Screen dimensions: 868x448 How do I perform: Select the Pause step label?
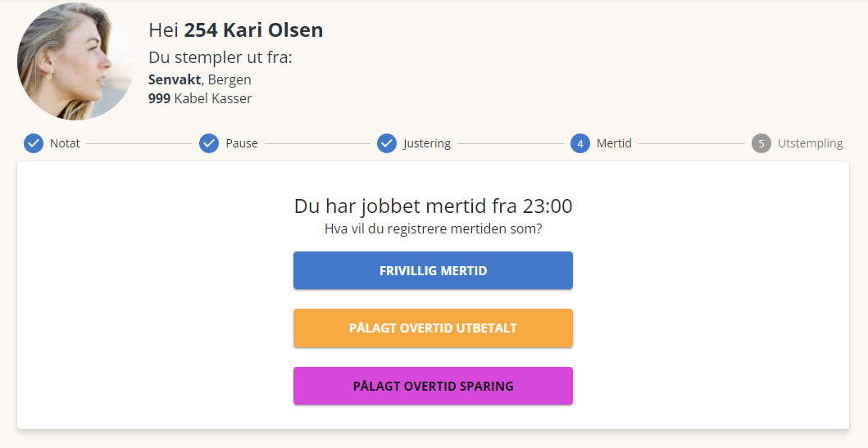coord(241,143)
